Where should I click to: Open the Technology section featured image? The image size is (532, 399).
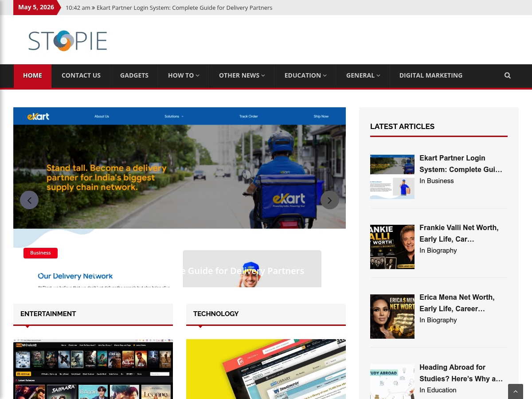[x=266, y=369]
